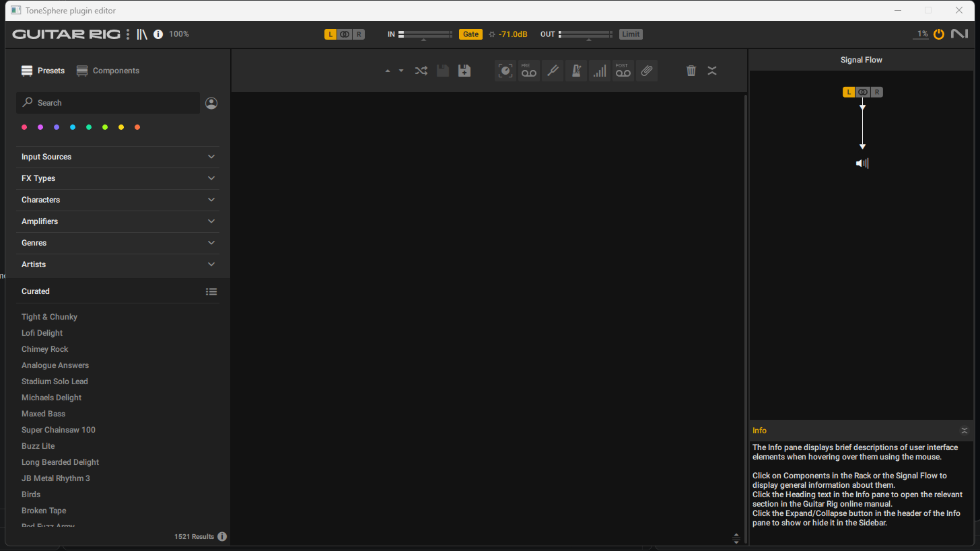Show the metronome tool
This screenshot has height=551, width=980.
(x=576, y=71)
